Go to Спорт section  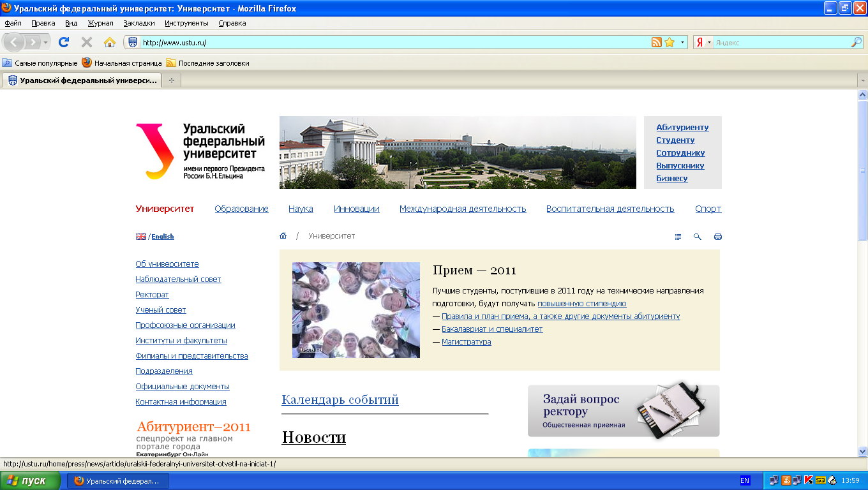pos(708,209)
